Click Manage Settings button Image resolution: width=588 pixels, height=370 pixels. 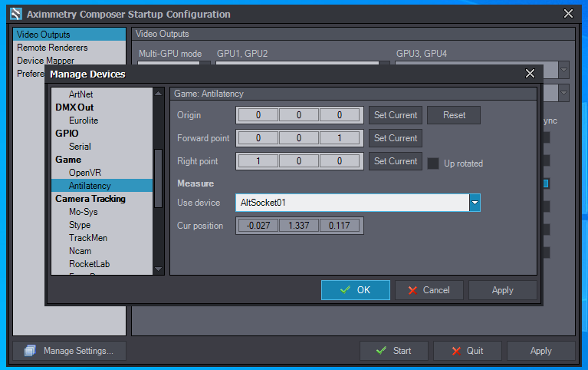(x=69, y=351)
